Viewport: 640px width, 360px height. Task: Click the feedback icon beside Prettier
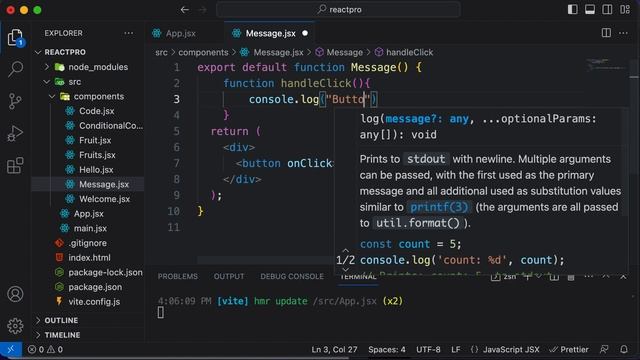click(604, 349)
